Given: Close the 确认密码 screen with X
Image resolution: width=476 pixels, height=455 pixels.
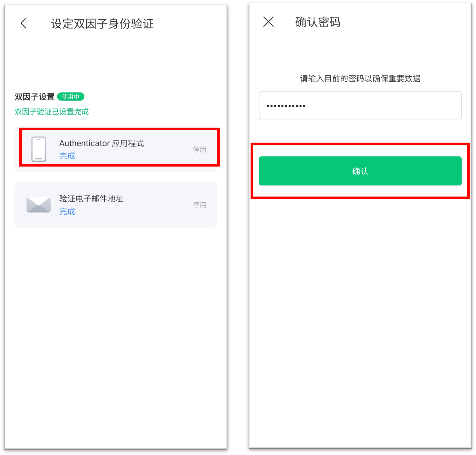Looking at the screenshot, I should (268, 22).
